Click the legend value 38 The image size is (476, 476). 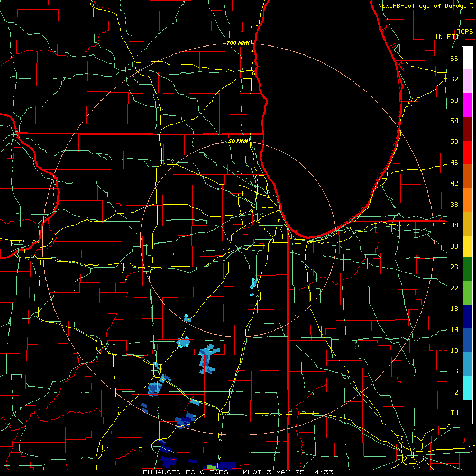(x=454, y=204)
